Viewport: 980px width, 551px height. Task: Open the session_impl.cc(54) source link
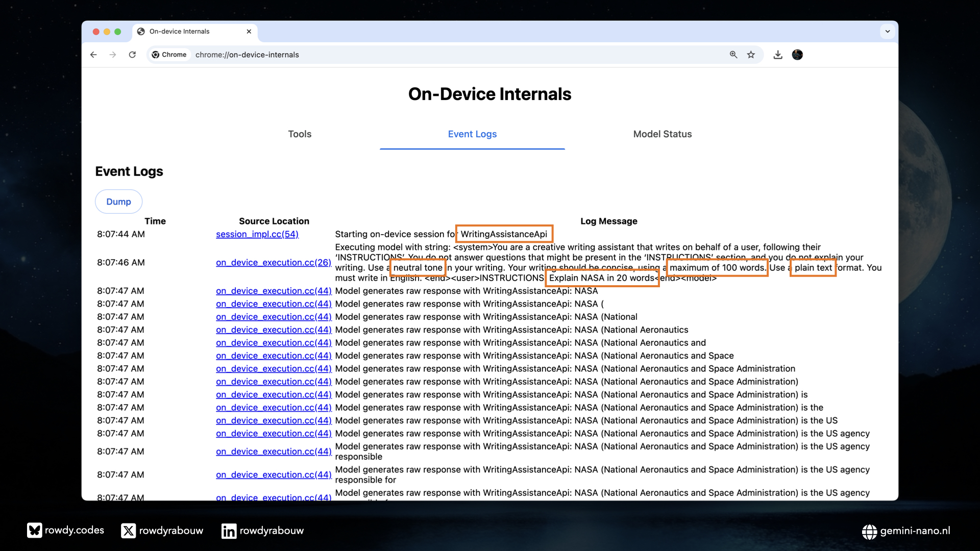(x=257, y=234)
